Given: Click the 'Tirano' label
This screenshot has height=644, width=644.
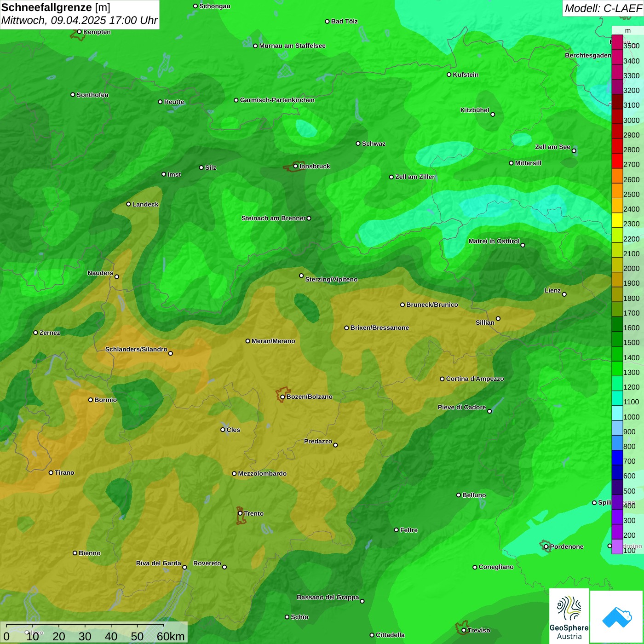Looking at the screenshot, I should 64,472.
